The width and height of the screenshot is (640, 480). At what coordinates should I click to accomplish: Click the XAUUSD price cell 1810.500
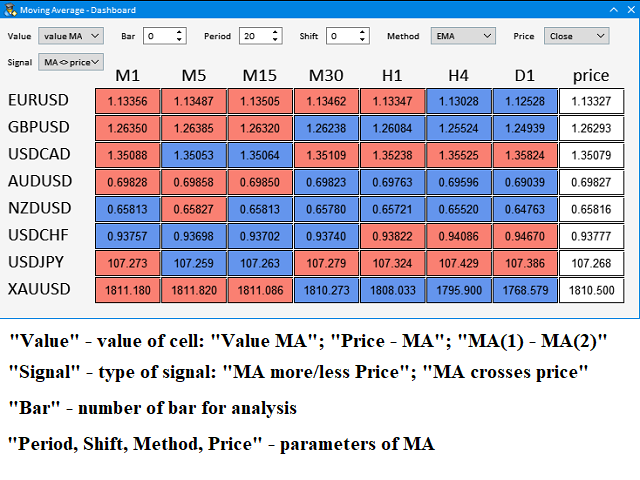pos(591,290)
